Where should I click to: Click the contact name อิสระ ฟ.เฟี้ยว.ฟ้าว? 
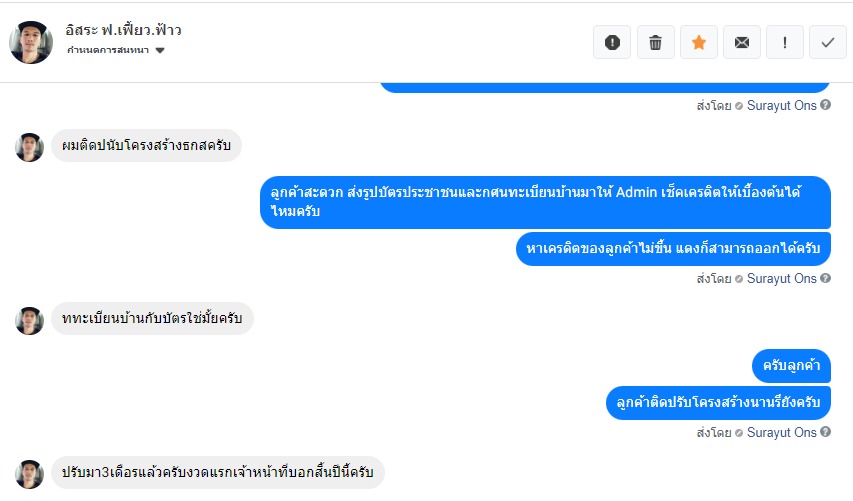pyautogui.click(x=124, y=30)
